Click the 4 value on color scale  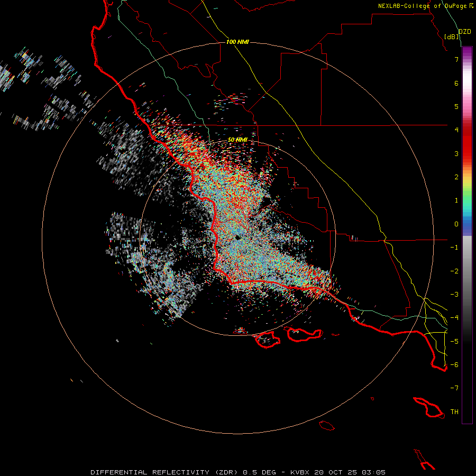[x=456, y=130]
